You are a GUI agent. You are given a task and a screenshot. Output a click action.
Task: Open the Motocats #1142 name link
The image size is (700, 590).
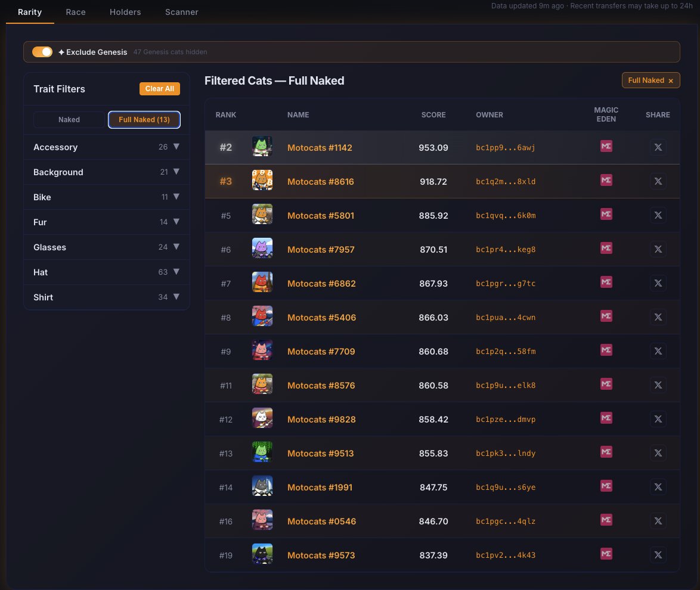pos(320,148)
